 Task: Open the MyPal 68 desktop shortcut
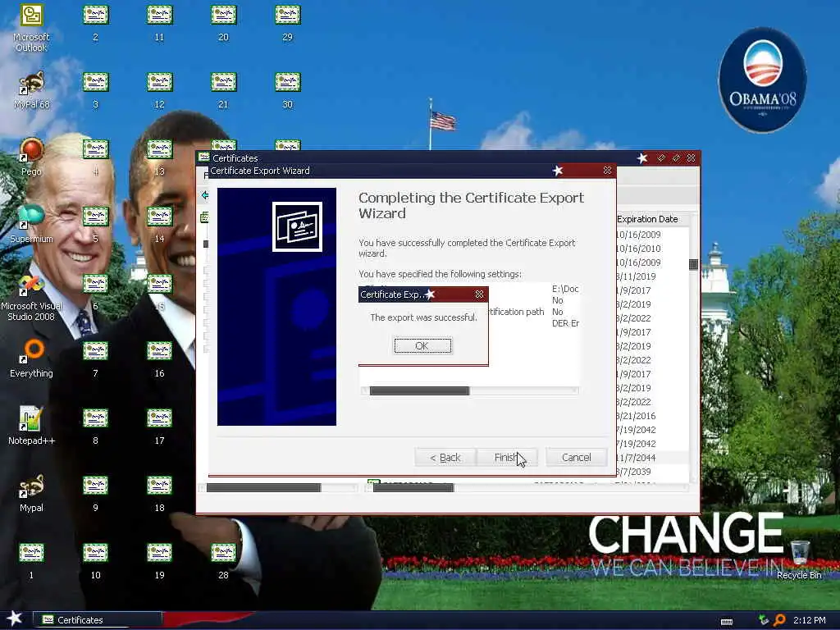[x=31, y=90]
